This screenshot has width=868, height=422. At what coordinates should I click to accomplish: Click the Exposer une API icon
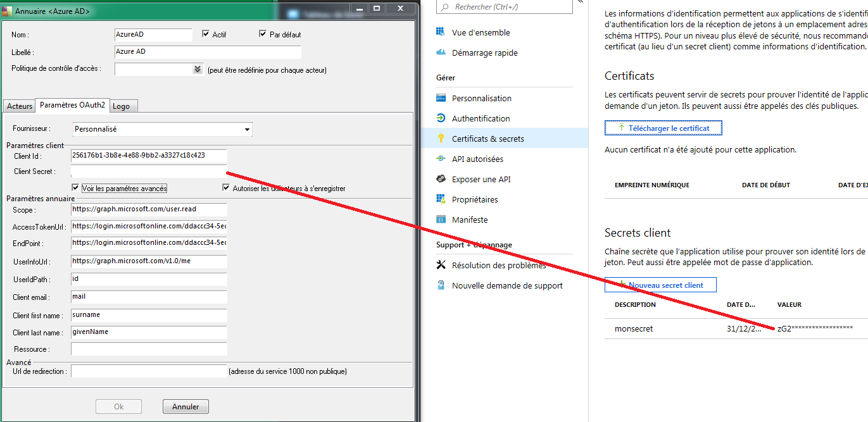[x=441, y=179]
